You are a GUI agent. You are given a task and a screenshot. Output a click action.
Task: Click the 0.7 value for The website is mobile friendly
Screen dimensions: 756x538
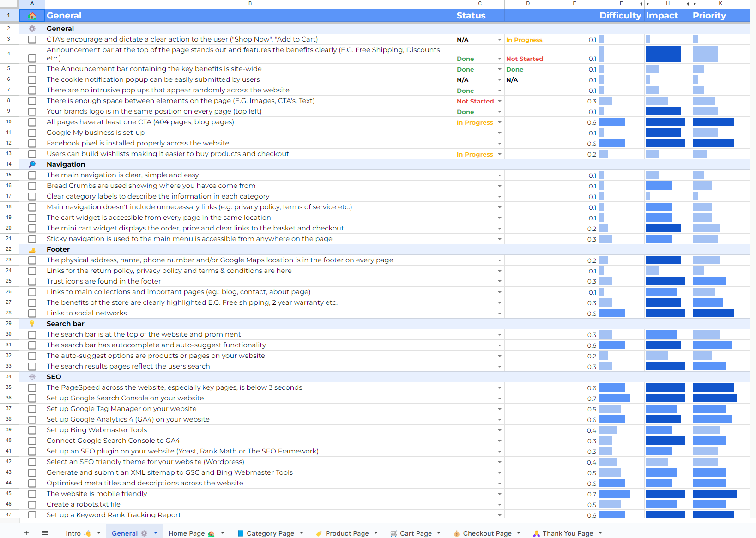tap(575, 494)
